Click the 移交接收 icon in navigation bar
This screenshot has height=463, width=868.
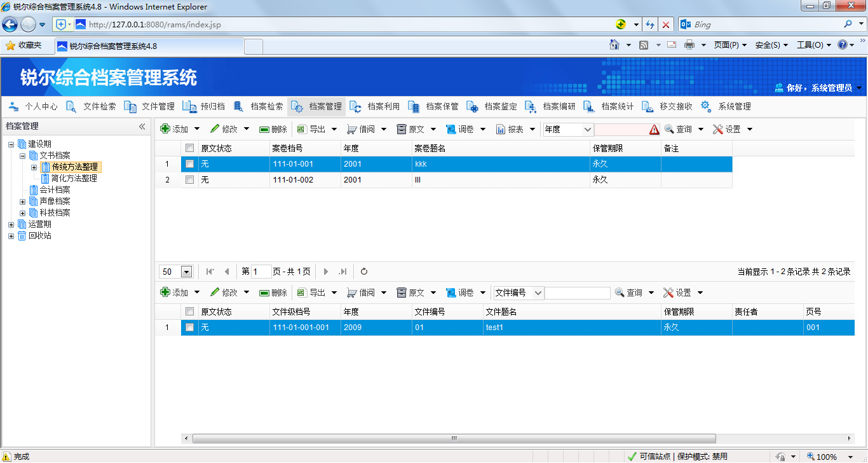648,107
